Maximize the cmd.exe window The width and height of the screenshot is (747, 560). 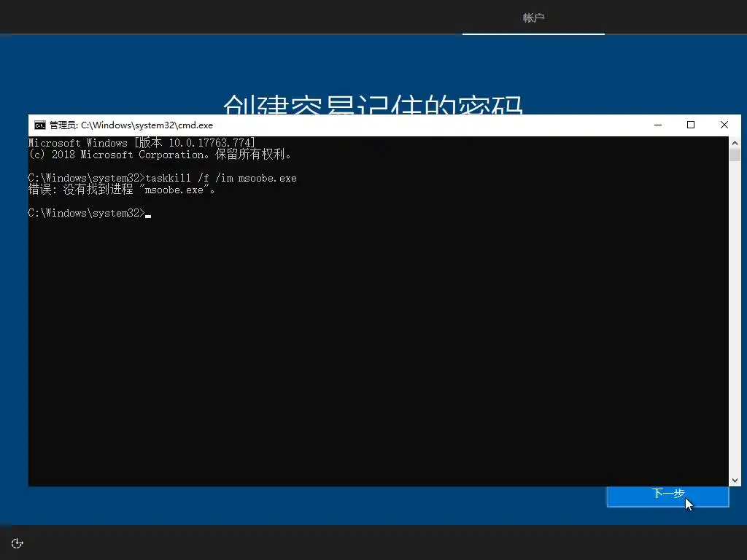pos(691,125)
